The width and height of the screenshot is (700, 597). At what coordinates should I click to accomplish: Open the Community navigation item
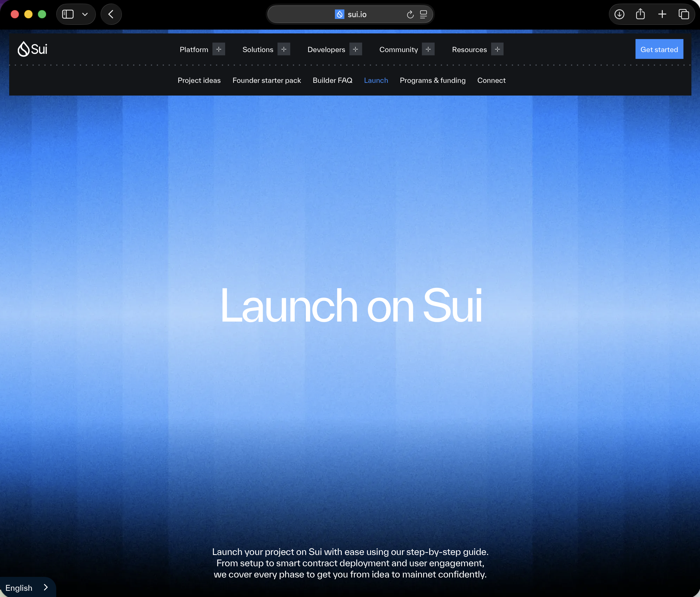(x=399, y=50)
